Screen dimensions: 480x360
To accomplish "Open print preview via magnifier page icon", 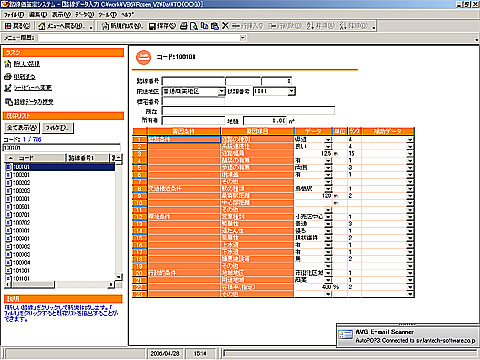I will click(194, 26).
